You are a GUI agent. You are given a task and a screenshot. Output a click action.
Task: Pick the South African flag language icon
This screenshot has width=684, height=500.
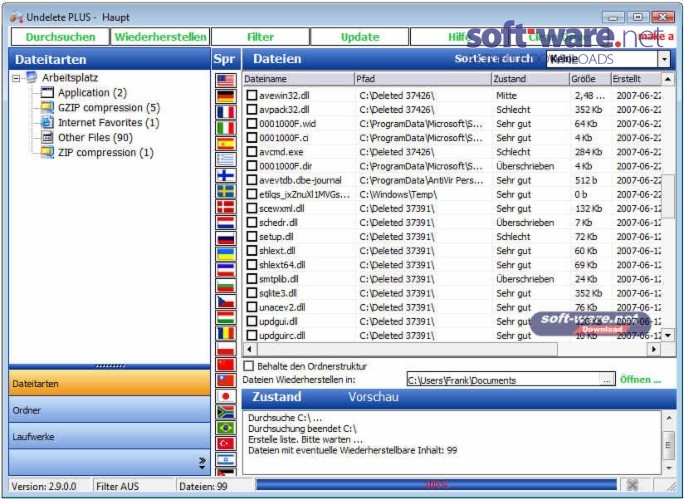click(x=226, y=411)
